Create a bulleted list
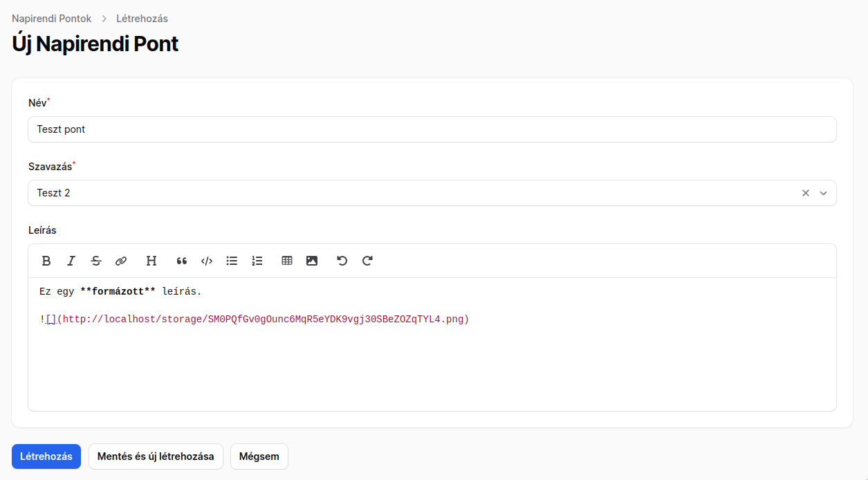The height and width of the screenshot is (480, 868). 232,261
